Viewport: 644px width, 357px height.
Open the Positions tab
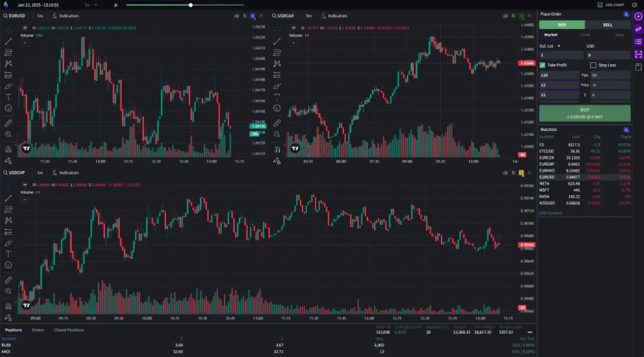[x=14, y=330]
